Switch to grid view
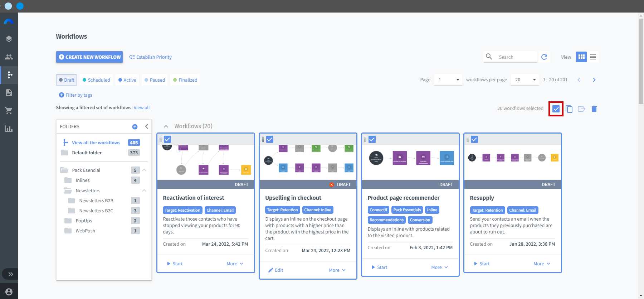 coord(581,57)
